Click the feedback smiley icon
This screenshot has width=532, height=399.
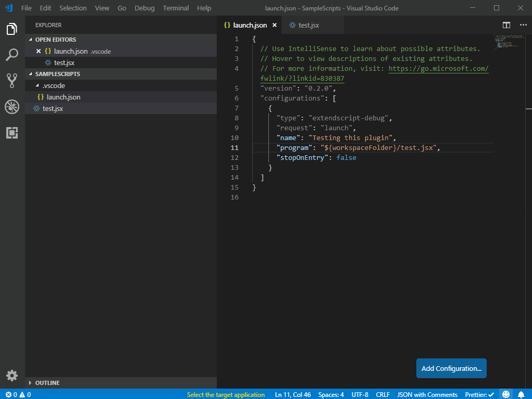506,394
